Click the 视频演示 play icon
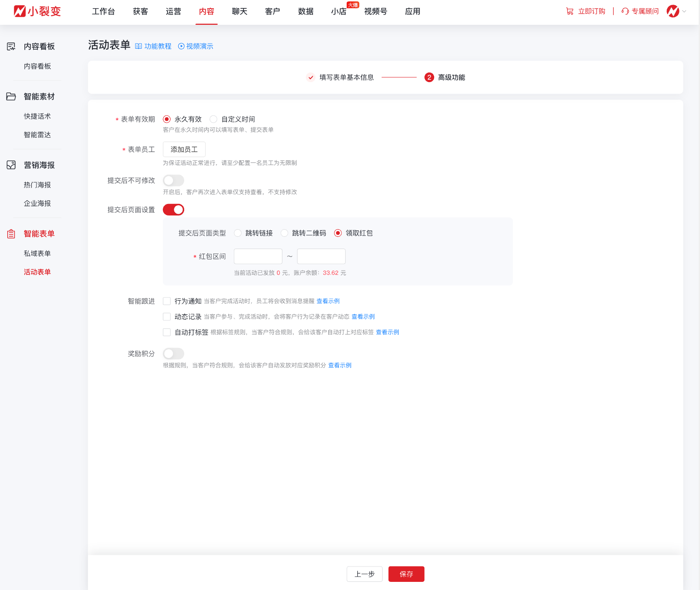Screen dimensions: 700x590 point(181,46)
